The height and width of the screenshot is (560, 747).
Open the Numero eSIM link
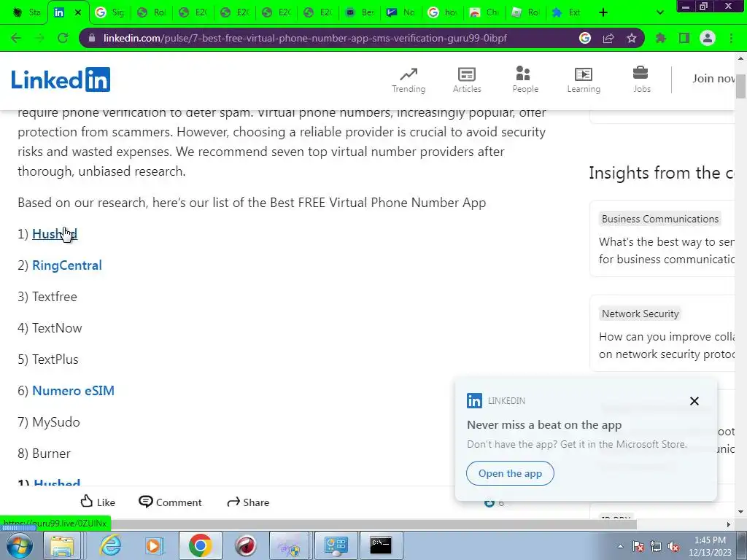73,391
